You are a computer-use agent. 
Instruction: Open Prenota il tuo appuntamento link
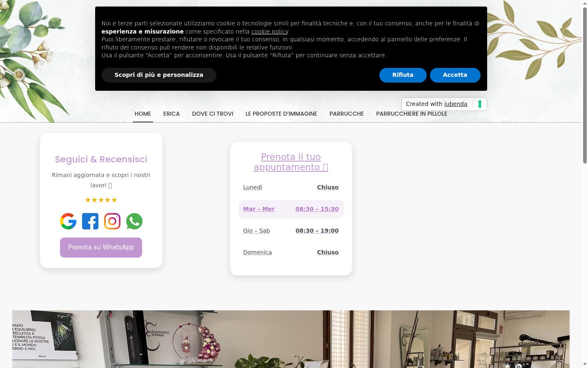coord(291,162)
